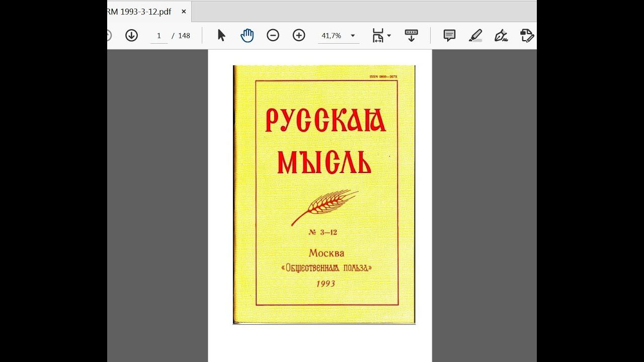Screen dimensions: 644x362
Task: Click the word 'РУССКАЯ' in the cover title
Action: click(326, 121)
